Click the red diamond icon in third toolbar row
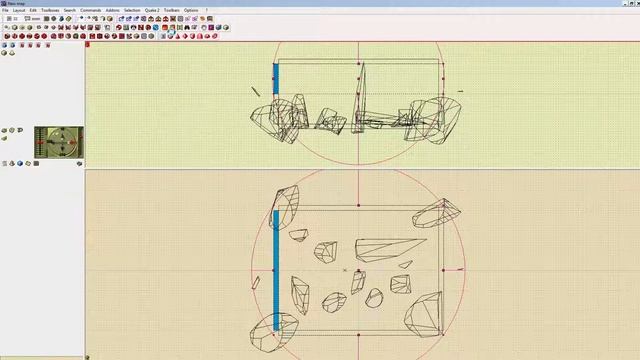 point(185,36)
